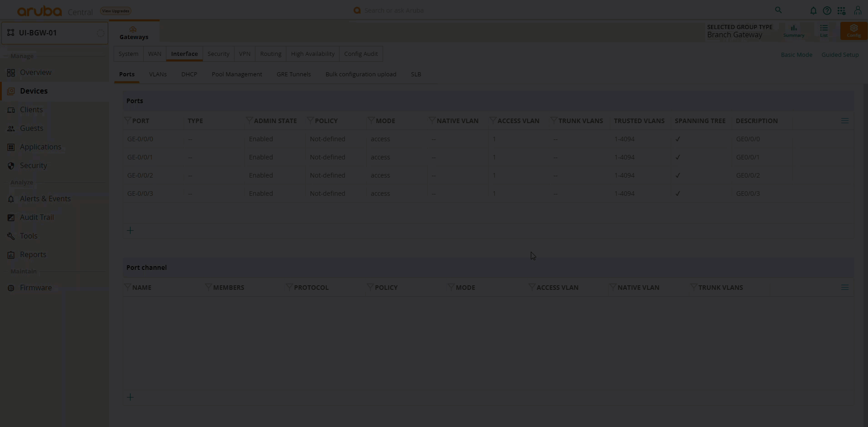Viewport: 868px width, 427px height.
Task: Filter the Mode column in Ports
Action: point(371,120)
